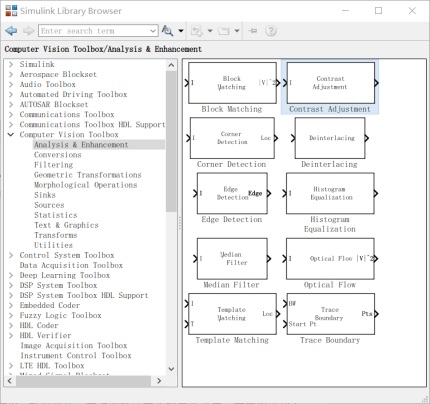
Task: Click the pin library browser icon
Action: [x=253, y=31]
